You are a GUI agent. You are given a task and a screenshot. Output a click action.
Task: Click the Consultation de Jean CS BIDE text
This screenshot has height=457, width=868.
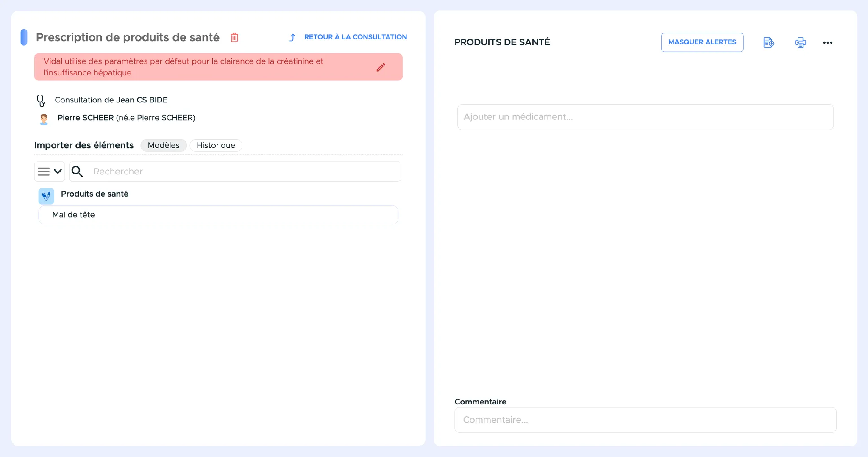click(x=111, y=100)
